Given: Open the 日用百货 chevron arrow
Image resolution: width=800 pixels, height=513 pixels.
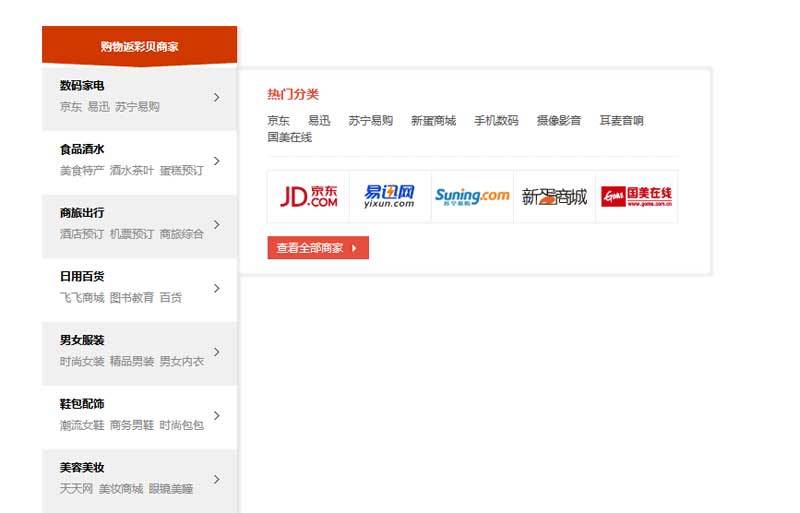Looking at the screenshot, I should click(217, 288).
